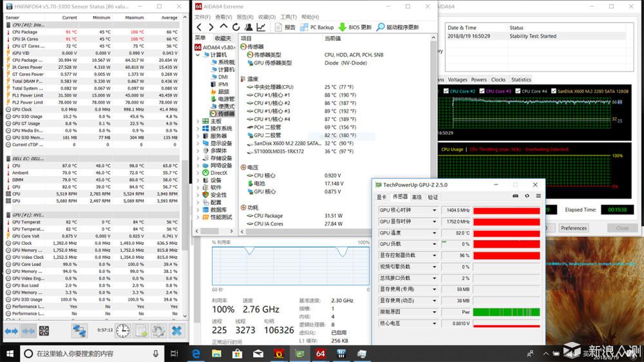Switch to the Clocks tab
Image resolution: width=644 pixels, height=362 pixels.
point(498,80)
